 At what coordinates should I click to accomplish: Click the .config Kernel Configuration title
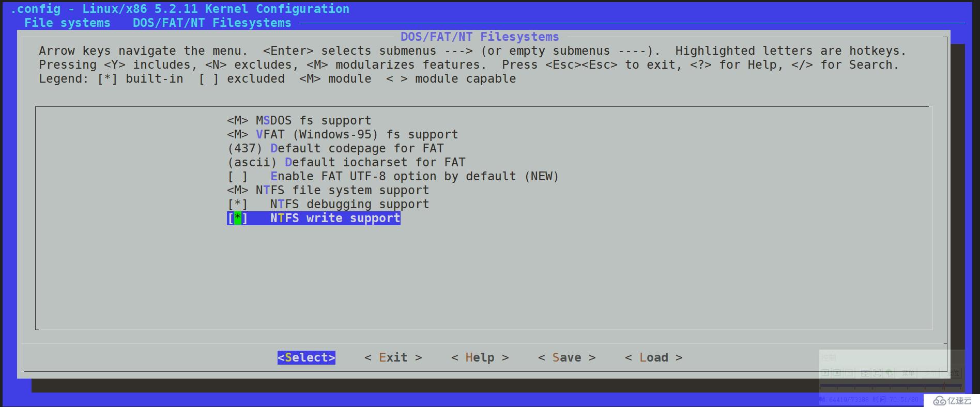click(x=180, y=9)
